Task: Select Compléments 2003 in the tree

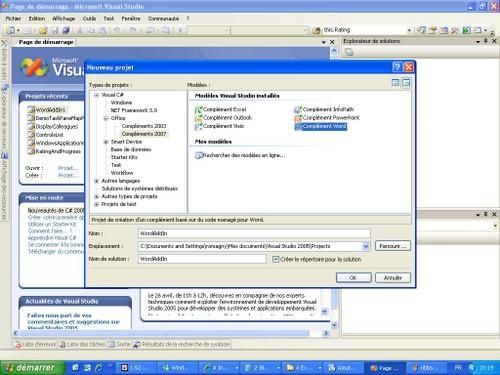Action: 144,126
